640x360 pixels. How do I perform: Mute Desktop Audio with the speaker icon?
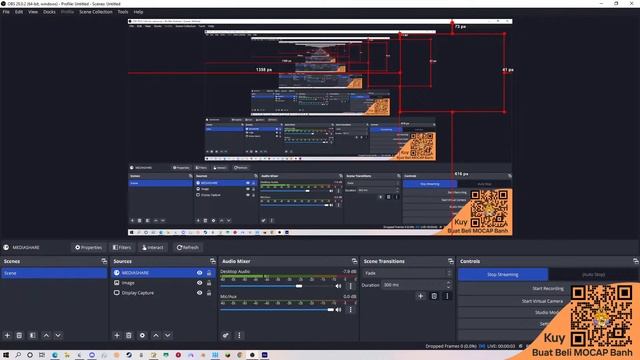tap(338, 286)
